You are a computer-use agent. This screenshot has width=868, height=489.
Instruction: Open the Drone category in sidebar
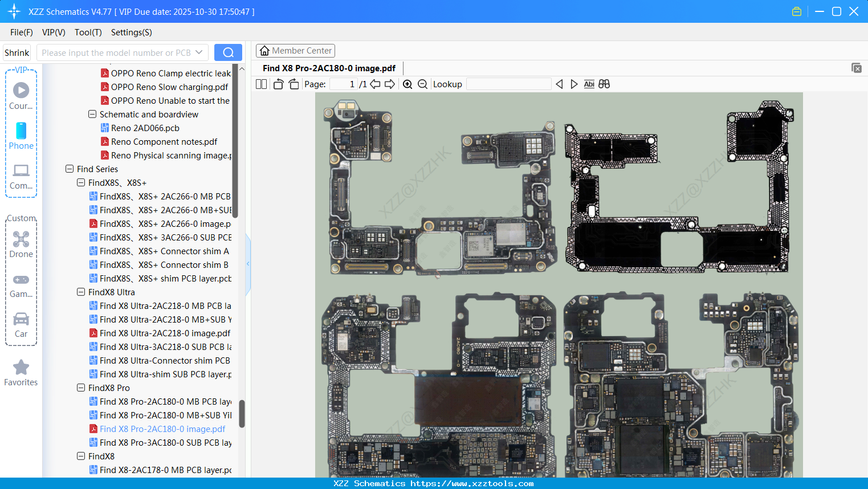click(21, 244)
